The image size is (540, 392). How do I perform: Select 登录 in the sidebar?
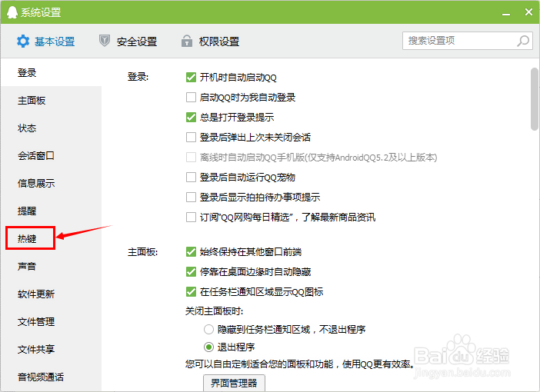coord(51,72)
